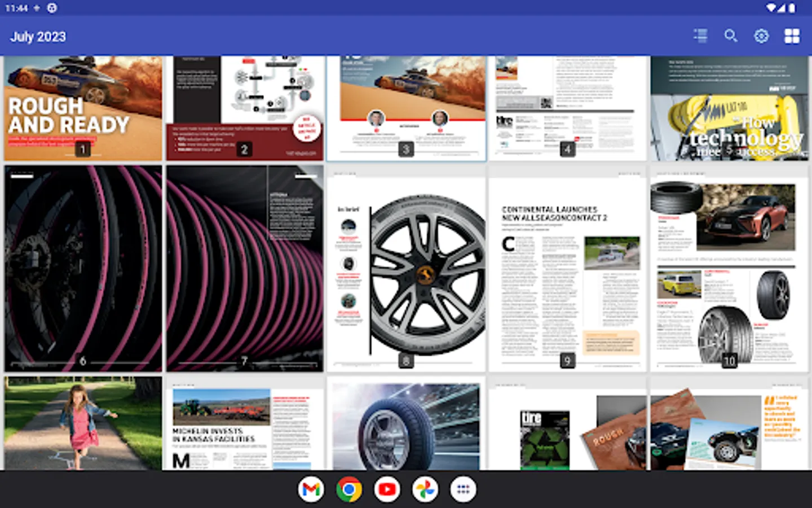
Task: Open the page 4 contents thumbnail
Action: pos(567,108)
